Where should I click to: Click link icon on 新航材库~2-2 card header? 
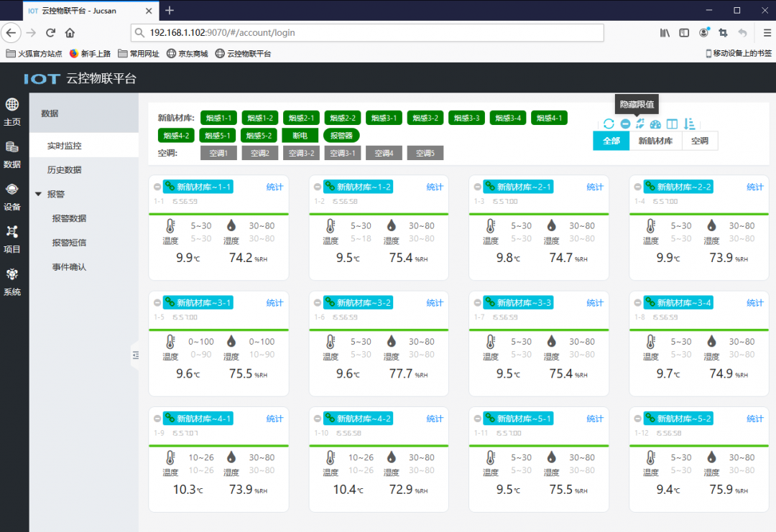650,187
